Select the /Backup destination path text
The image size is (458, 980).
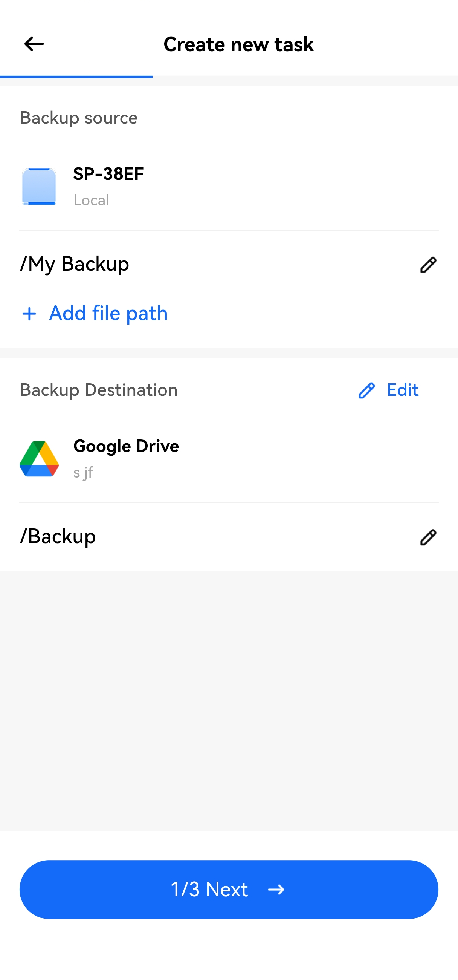click(x=58, y=536)
